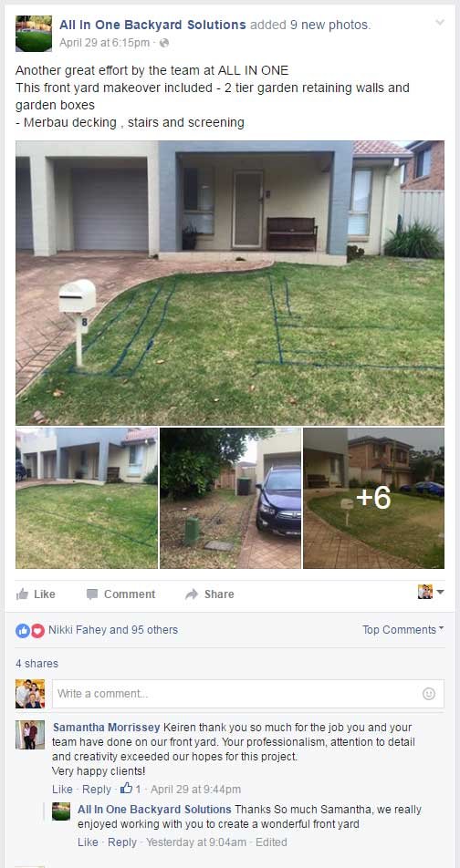The width and height of the screenshot is (460, 868).
Task: View the 4 shares link
Action: [x=37, y=663]
